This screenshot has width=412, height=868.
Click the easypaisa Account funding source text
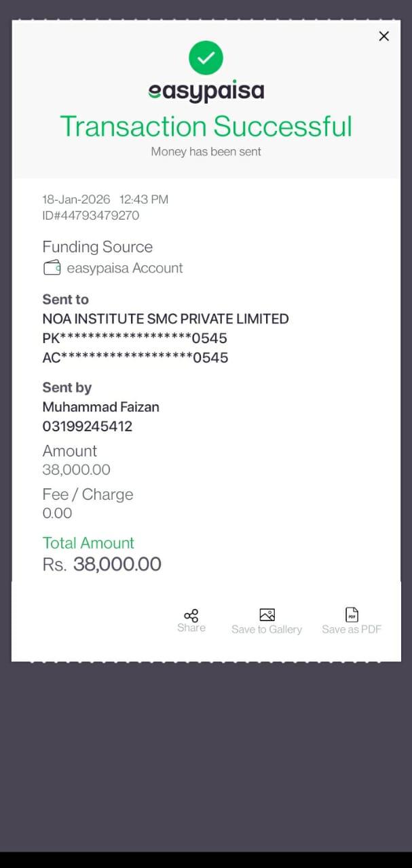click(x=125, y=268)
